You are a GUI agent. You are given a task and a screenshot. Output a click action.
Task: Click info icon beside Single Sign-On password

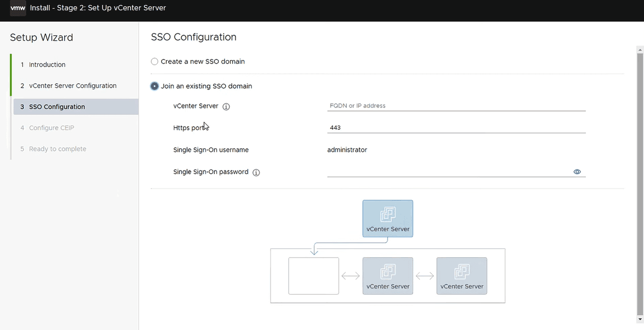256,173
